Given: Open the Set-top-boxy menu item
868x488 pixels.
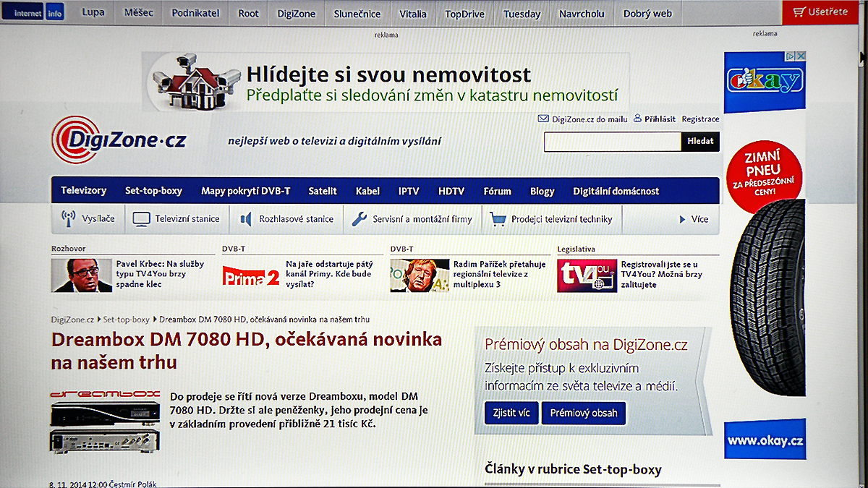Looking at the screenshot, I should [153, 191].
